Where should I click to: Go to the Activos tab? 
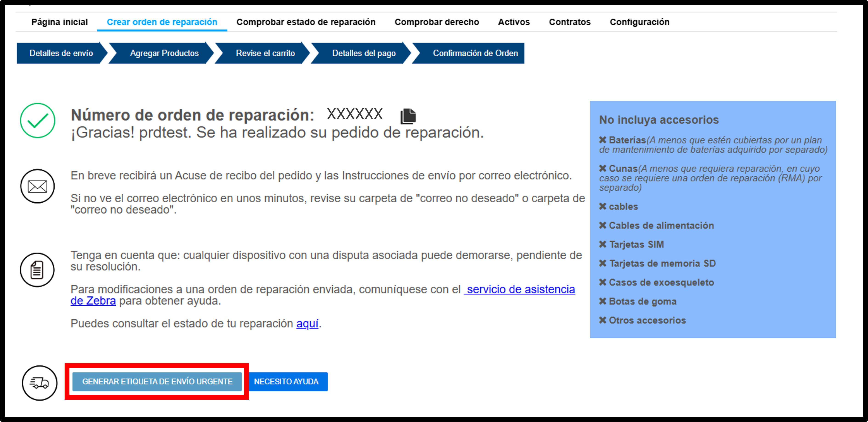click(x=514, y=22)
